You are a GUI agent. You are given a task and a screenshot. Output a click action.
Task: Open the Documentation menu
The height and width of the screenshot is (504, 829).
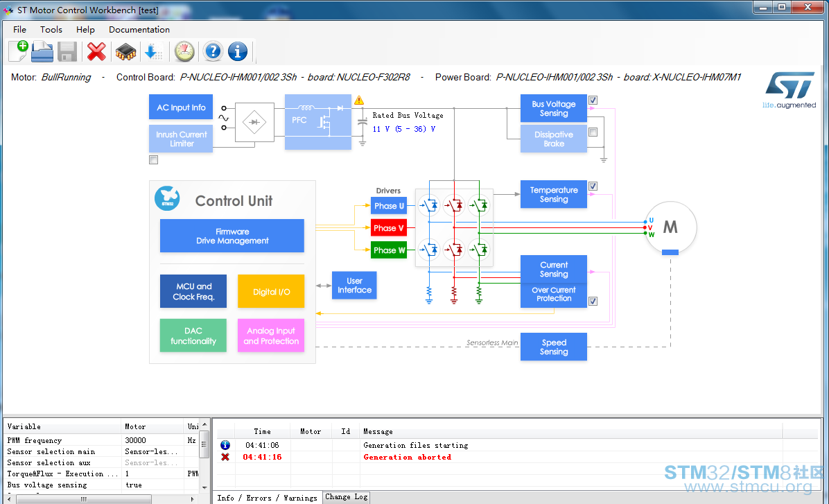pyautogui.click(x=139, y=30)
